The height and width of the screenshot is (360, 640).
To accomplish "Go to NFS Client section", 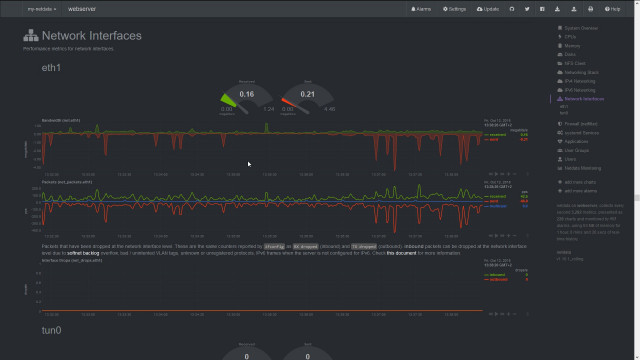I will (x=571, y=63).
